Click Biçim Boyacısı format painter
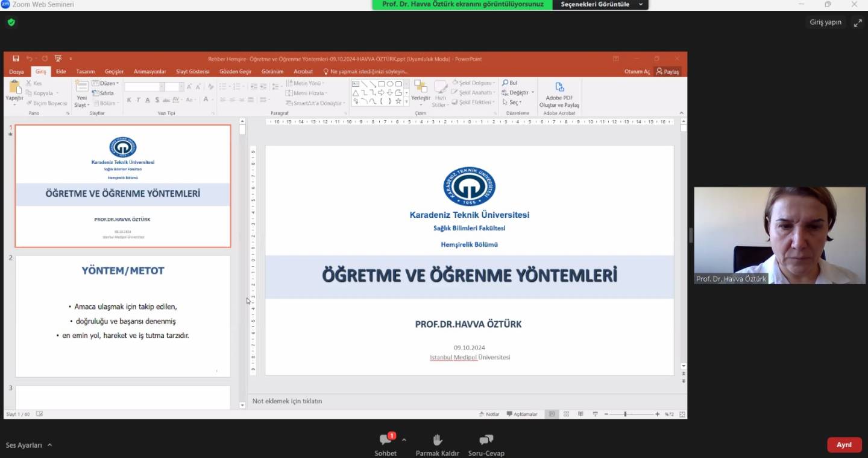868x458 pixels. coord(46,103)
